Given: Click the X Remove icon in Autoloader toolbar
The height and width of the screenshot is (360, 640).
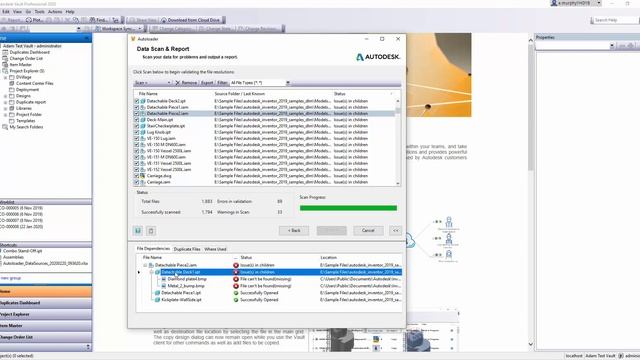Looking at the screenshot, I should [x=178, y=83].
